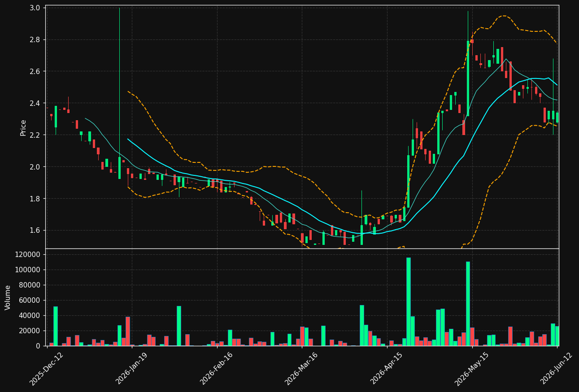This screenshot has height=392, width=579.
Task: Select the 2.6 price tick label
Action: 36,71
